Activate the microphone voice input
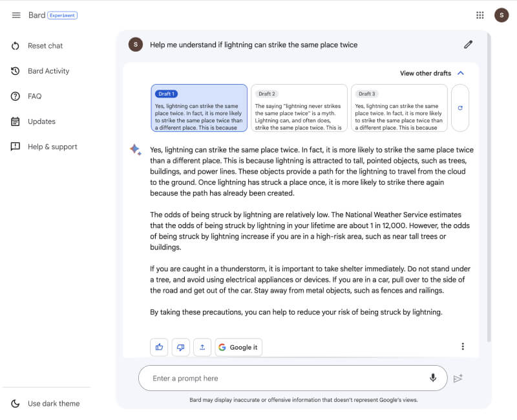 [x=433, y=378]
